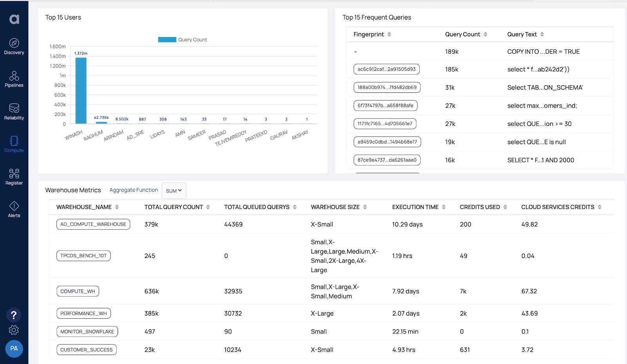
Task: Select the MONITOR_SNOWFLAKE warehouse chip
Action: 87,331
